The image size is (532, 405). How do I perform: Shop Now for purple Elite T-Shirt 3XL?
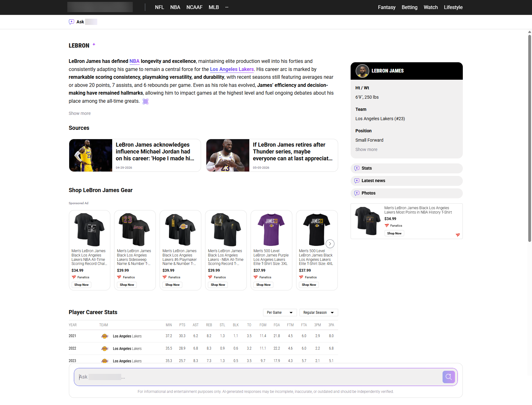coord(263,285)
